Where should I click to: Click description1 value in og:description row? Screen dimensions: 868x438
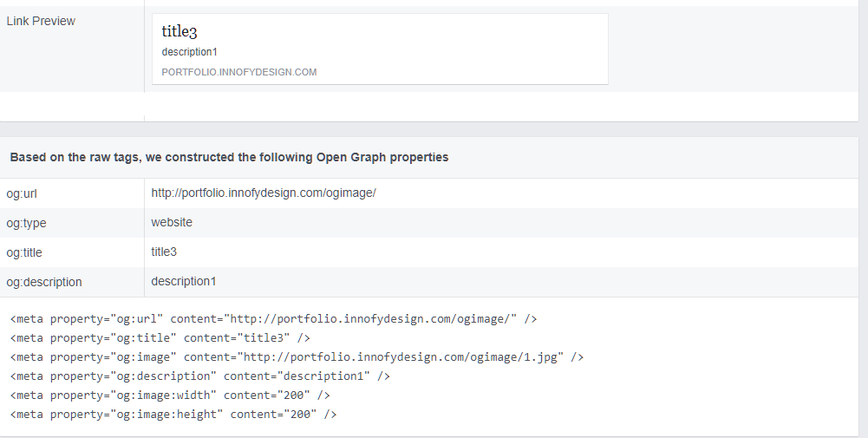pyautogui.click(x=183, y=282)
